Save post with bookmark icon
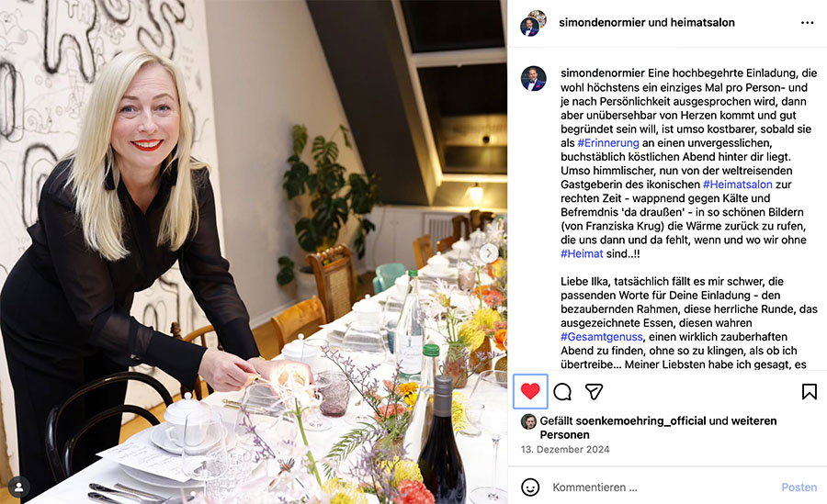The image size is (827, 504). pyautogui.click(x=809, y=392)
